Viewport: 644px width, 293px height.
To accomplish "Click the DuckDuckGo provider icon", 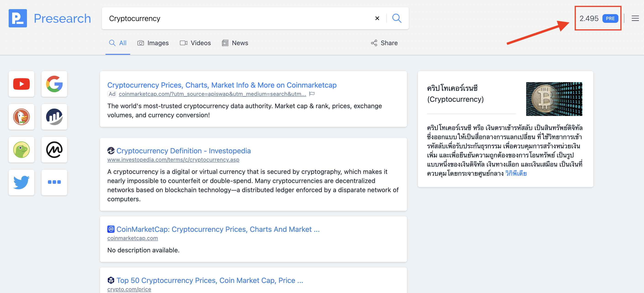I will (x=21, y=117).
